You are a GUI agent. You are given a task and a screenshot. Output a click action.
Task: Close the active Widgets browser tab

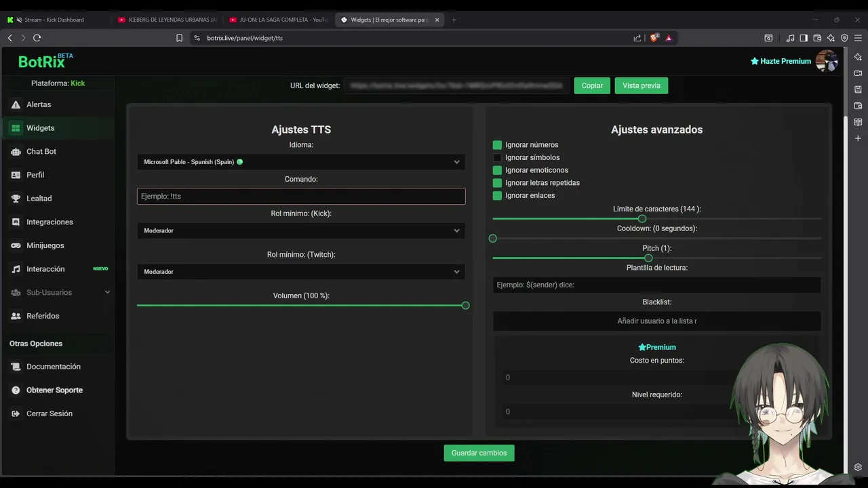pyautogui.click(x=437, y=20)
